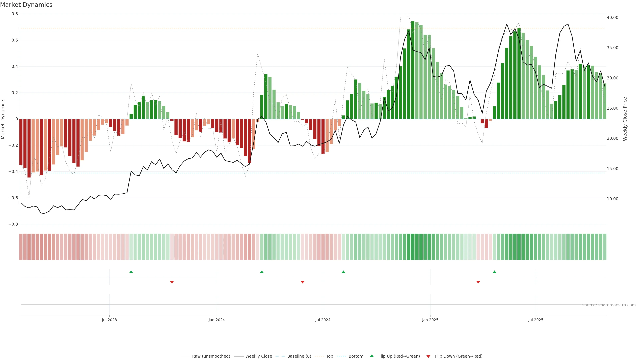Click the source: sharemaestro.com text

pos(609,305)
